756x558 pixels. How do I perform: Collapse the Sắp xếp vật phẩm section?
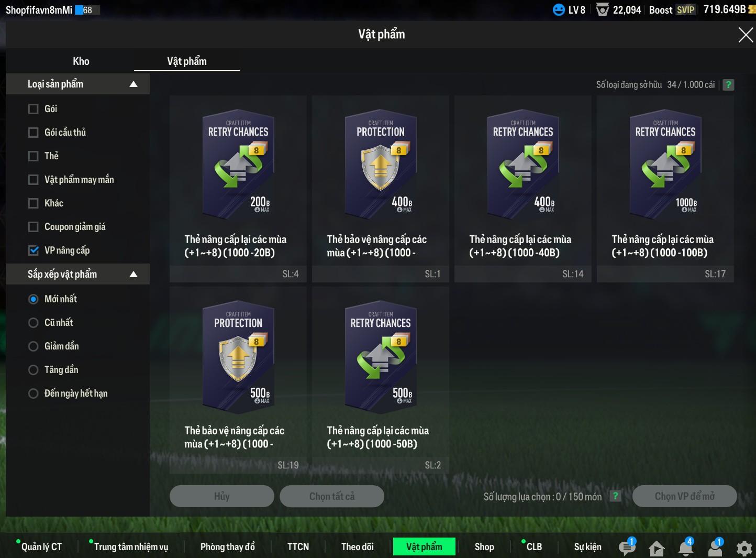[134, 274]
